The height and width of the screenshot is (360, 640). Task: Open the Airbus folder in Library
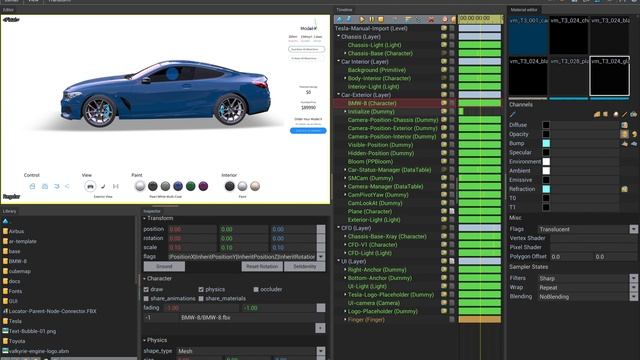click(x=13, y=231)
